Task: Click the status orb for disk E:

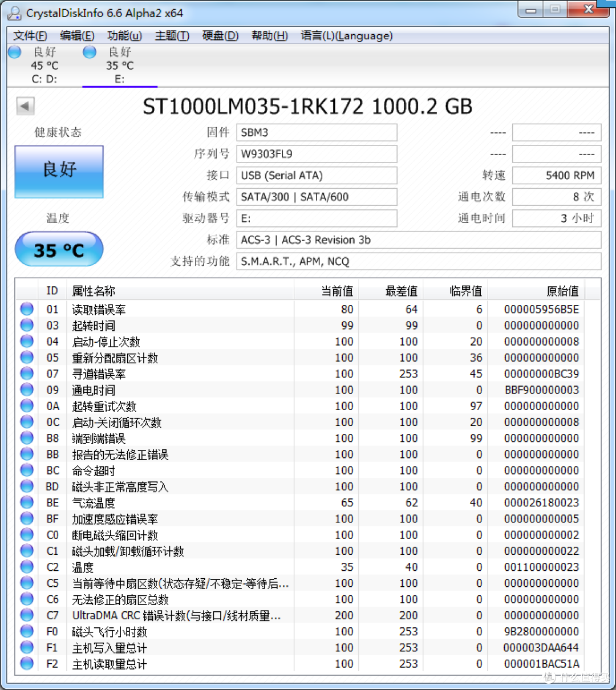Action: click(90, 52)
